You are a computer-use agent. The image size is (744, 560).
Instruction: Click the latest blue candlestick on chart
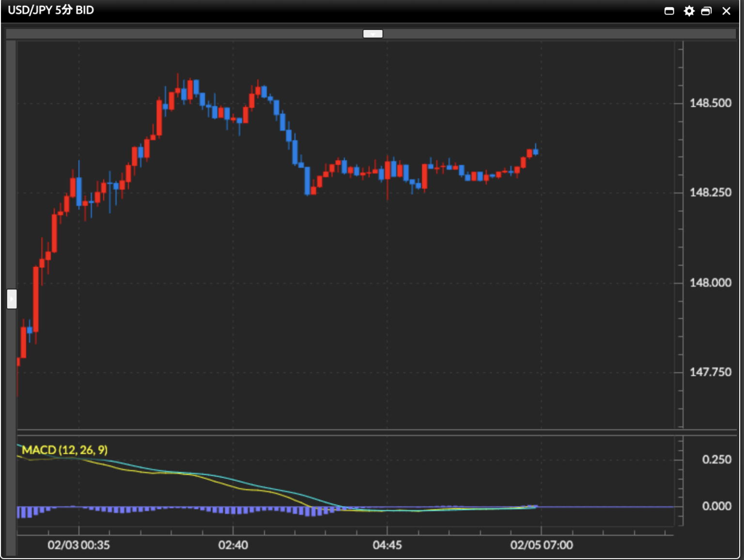535,151
